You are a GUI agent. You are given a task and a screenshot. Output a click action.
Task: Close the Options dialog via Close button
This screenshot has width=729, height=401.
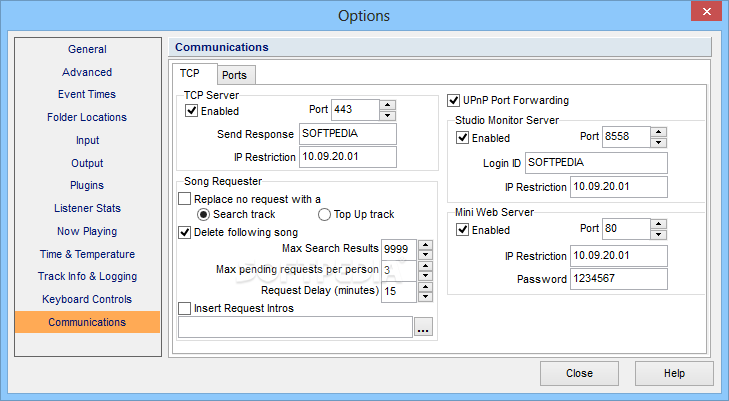click(579, 374)
